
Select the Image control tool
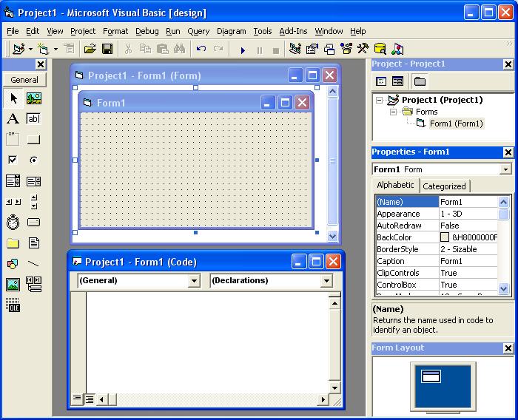coord(13,285)
